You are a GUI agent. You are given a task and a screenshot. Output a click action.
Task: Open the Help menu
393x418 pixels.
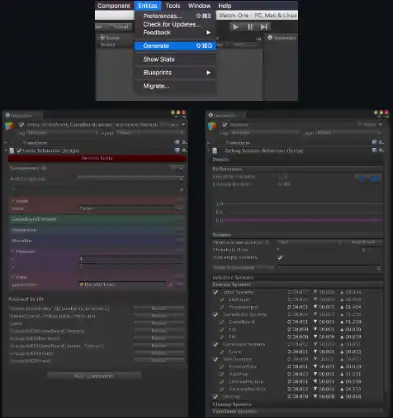click(x=225, y=6)
